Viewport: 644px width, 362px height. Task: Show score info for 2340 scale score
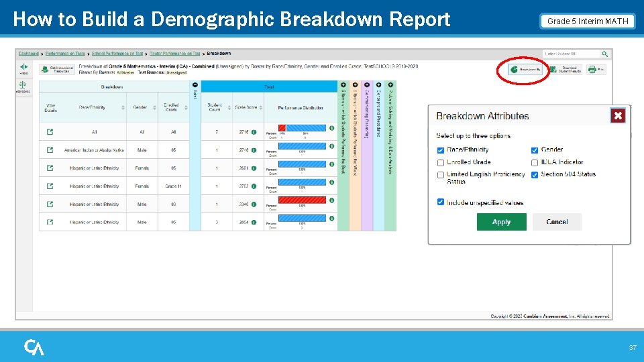click(x=254, y=204)
